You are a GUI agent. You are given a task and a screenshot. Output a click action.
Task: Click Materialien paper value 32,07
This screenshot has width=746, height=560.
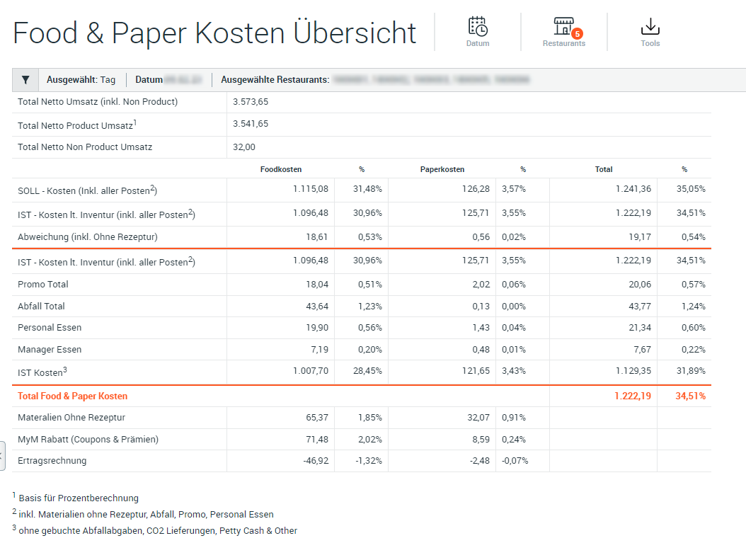click(478, 418)
